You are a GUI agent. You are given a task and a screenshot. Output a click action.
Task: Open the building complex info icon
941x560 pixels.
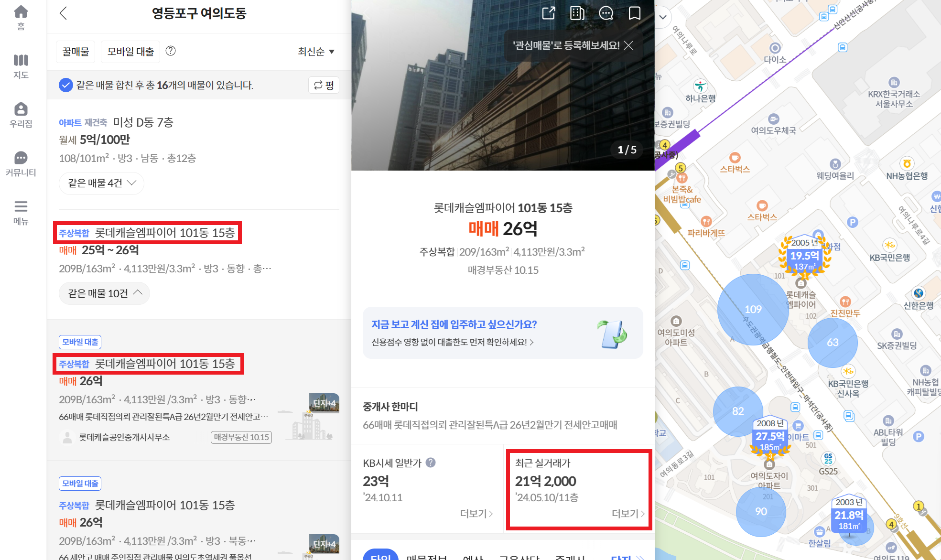coord(577,13)
